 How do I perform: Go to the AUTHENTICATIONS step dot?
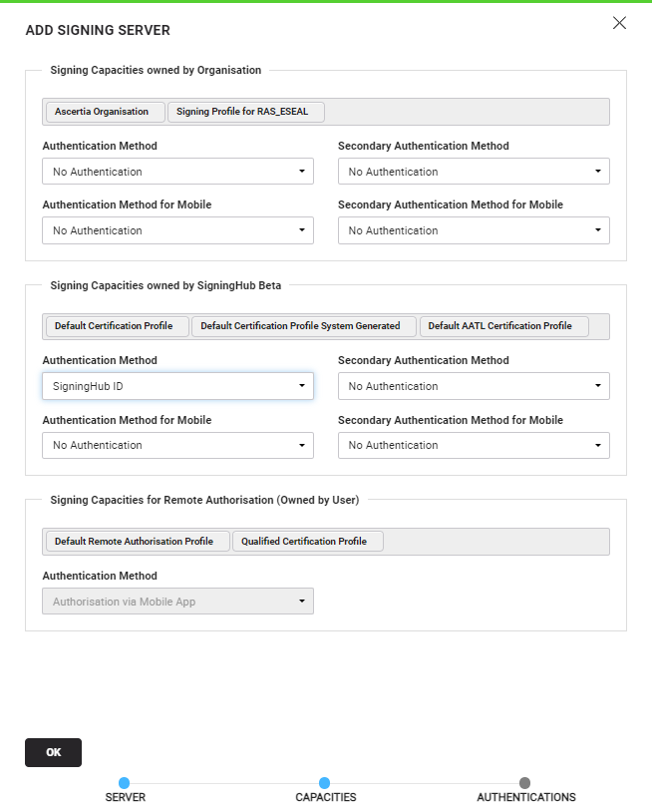tap(525, 784)
